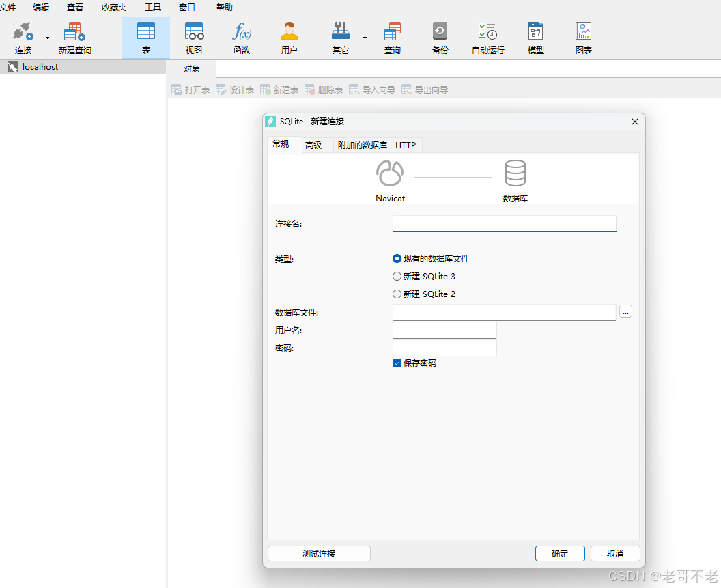Image resolution: width=721 pixels, height=588 pixels.
Task: Expand the 其它 dropdown arrow
Action: coord(365,38)
